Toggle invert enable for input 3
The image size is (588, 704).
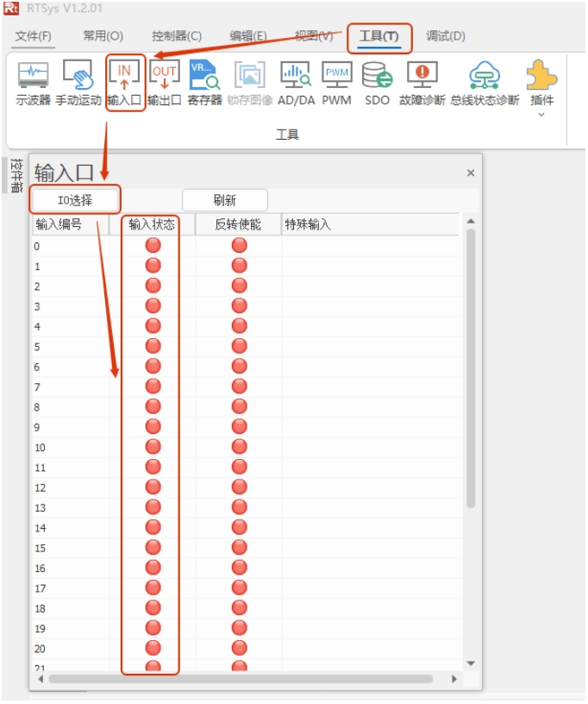pos(240,306)
